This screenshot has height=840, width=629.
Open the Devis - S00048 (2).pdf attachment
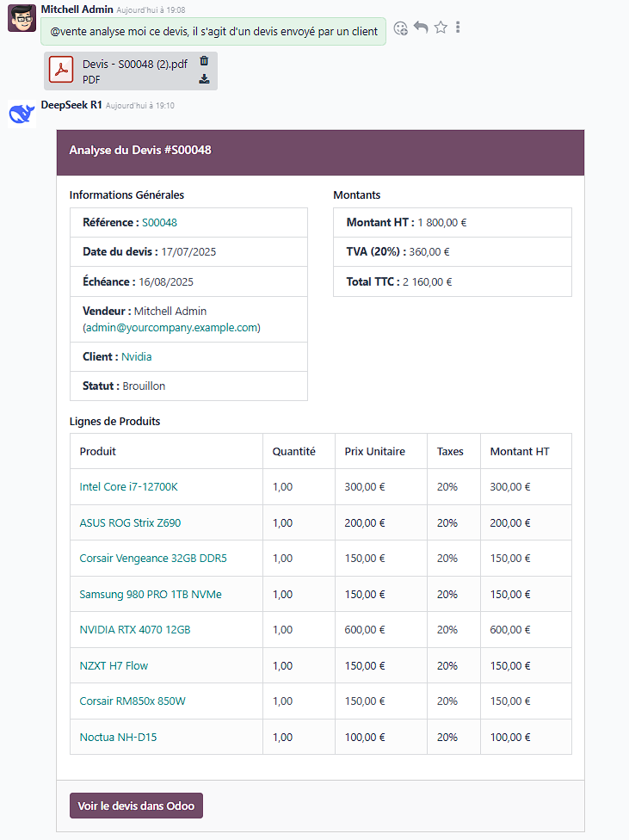click(134, 65)
